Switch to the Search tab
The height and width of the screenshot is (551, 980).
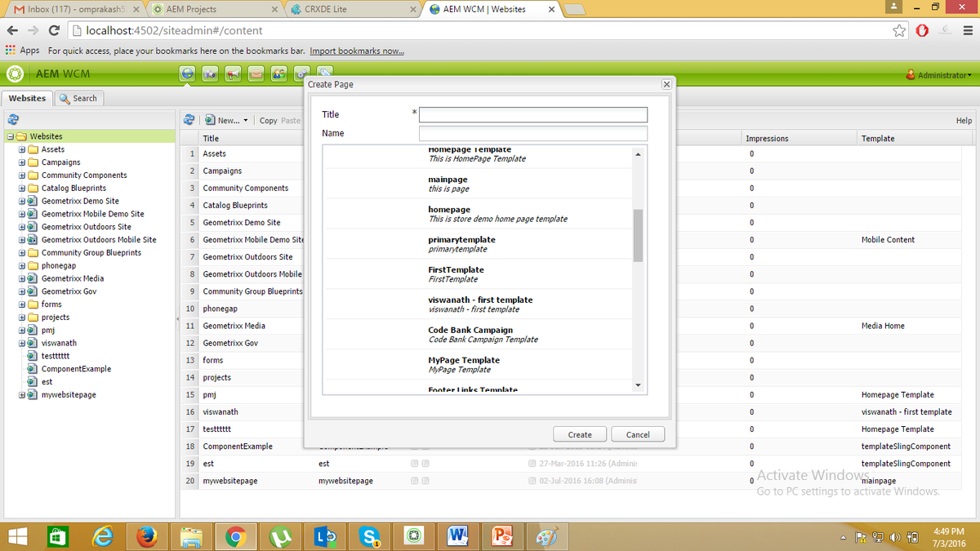(x=79, y=98)
